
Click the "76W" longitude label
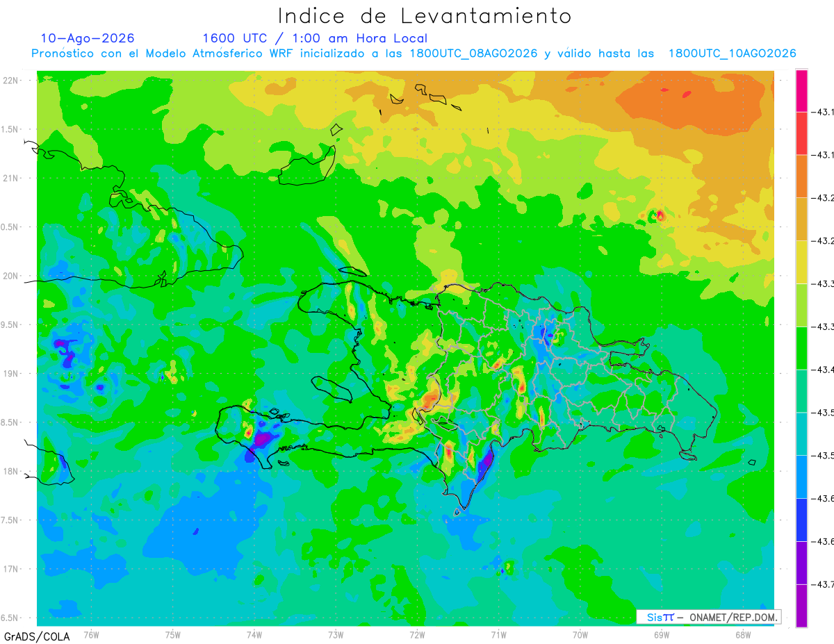(x=91, y=634)
